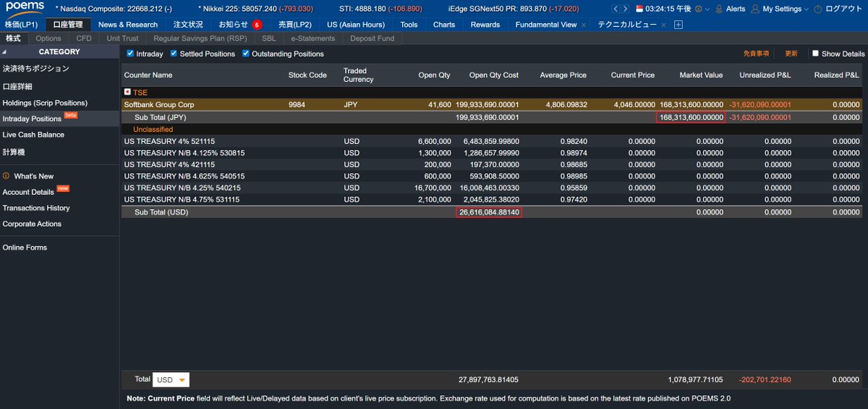Screen dimensions: 868x409
Task: Click the What's New info icon
Action: 6,176
